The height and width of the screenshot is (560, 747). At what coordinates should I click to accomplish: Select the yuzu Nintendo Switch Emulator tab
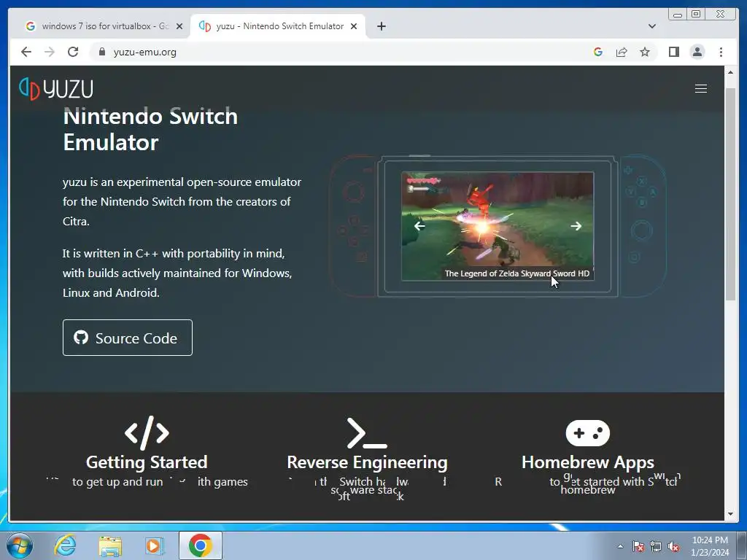pyautogui.click(x=278, y=26)
